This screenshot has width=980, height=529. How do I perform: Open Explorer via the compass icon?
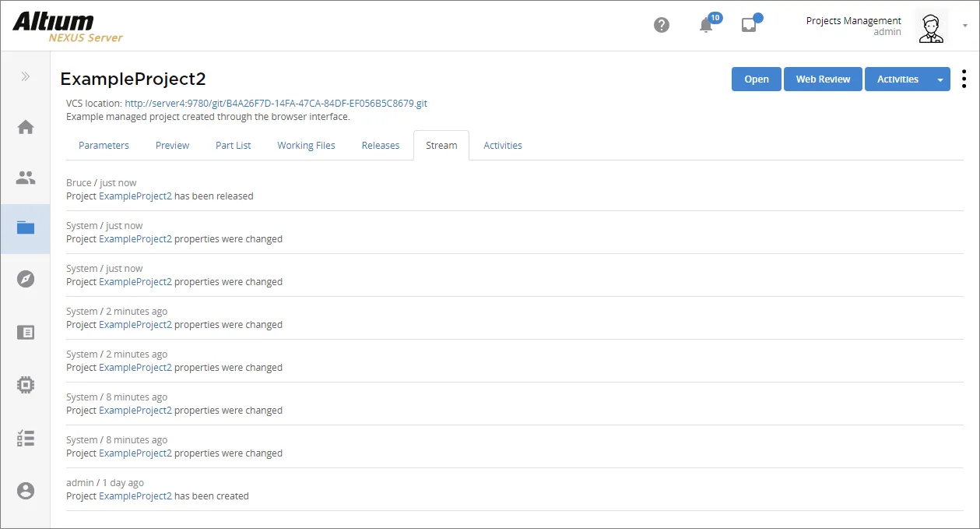tap(26, 279)
